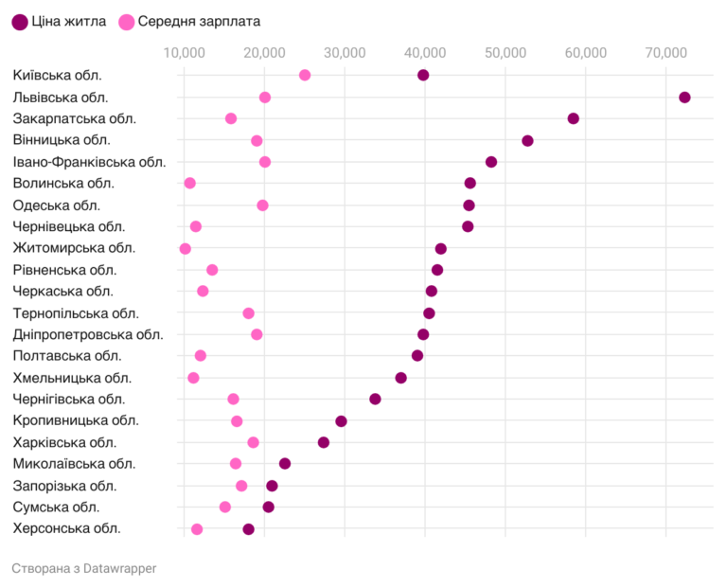Select the salary dot for Київська обл.

coord(305,76)
